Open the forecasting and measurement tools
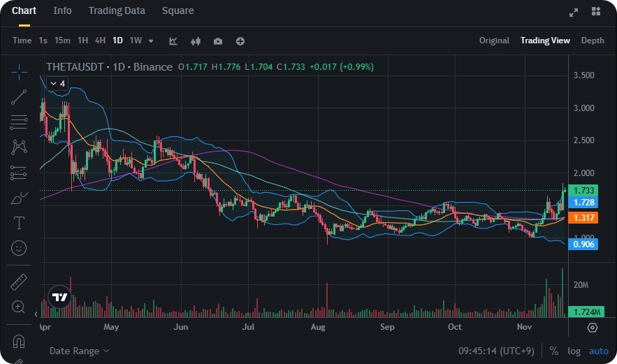 point(19,173)
